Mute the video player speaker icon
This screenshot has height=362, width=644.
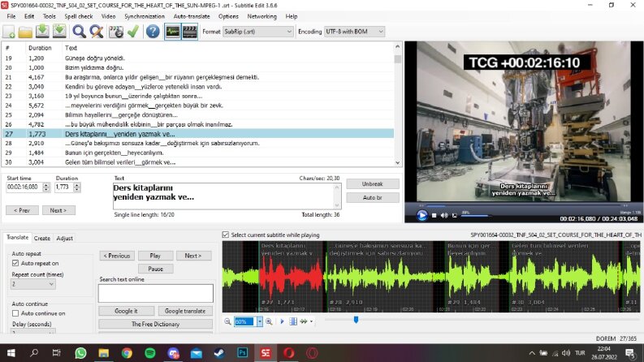[444, 215]
